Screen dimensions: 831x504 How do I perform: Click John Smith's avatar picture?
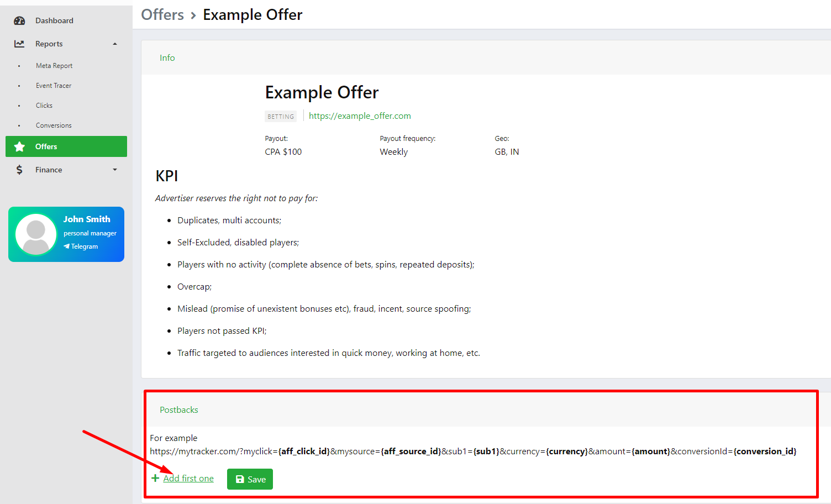(36, 234)
